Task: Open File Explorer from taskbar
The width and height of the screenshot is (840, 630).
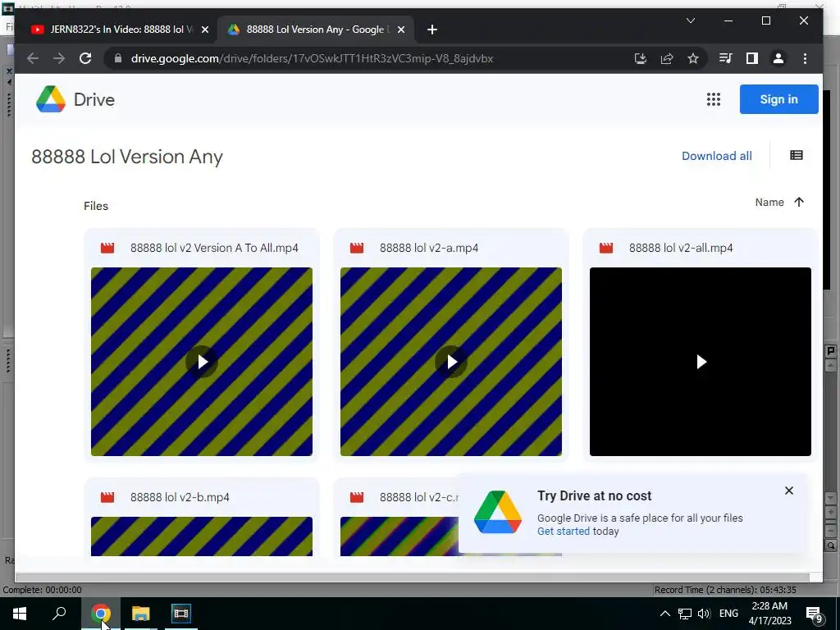Action: (141, 614)
